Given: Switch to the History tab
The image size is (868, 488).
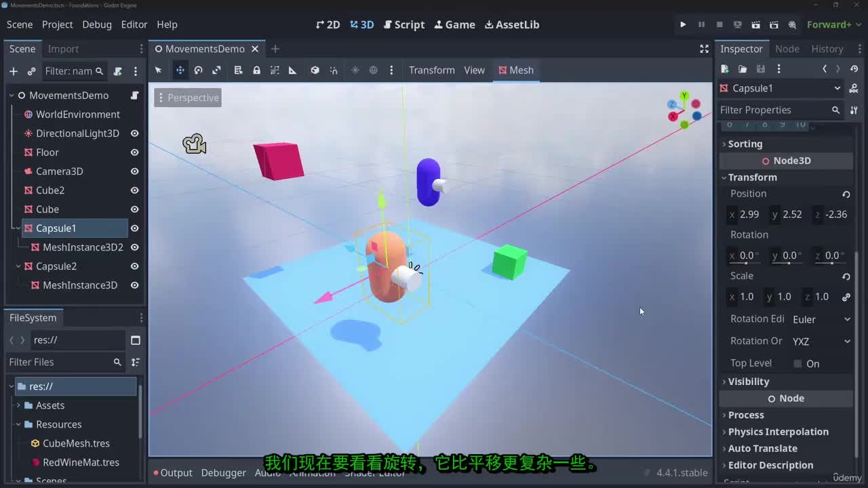Looking at the screenshot, I should pos(827,49).
